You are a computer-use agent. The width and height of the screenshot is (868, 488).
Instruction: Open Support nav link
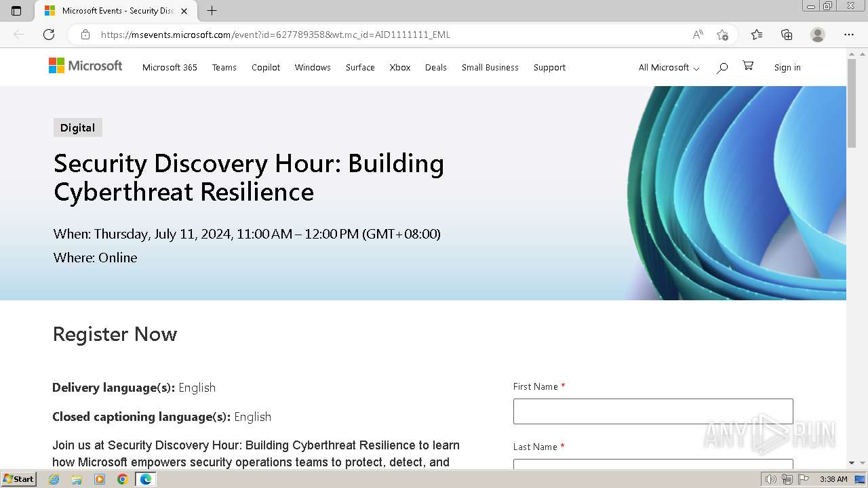coord(549,67)
